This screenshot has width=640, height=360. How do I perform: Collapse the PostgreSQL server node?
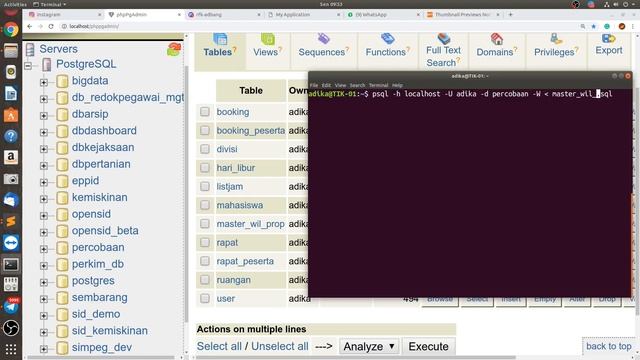pyautogui.click(x=28, y=65)
